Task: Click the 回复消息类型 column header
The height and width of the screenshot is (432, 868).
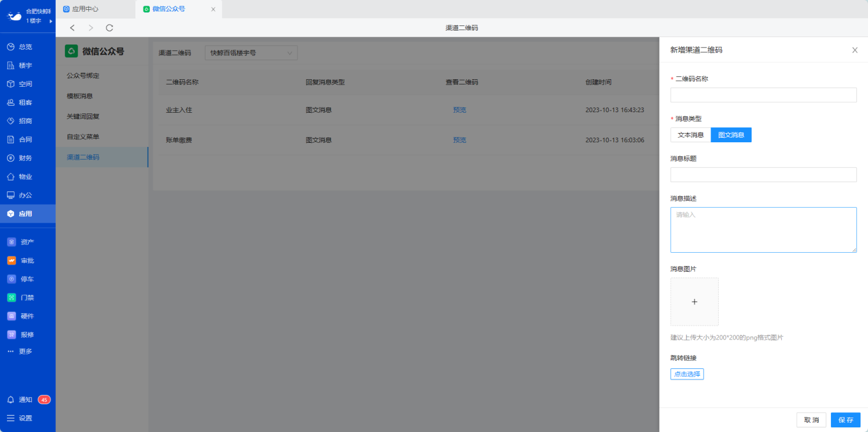Action: point(325,82)
